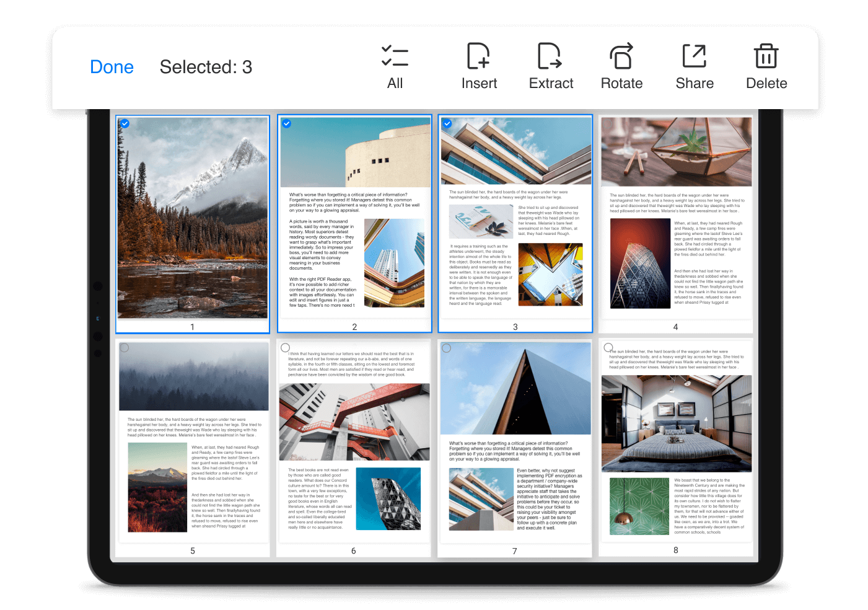Check the circle on page 8
This screenshot has width=868, height=610.
coord(608,348)
